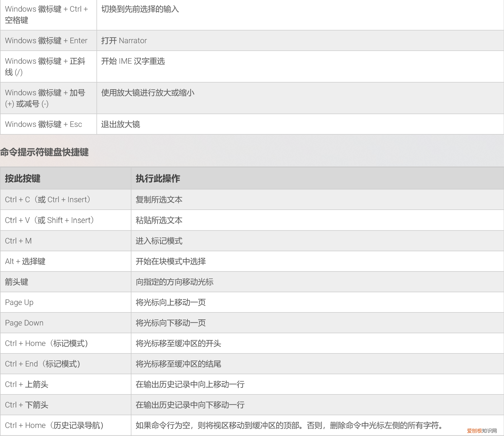This screenshot has width=504, height=436.
Task: 点击“开始 IME 汉字重选”描述单元格
Action: [x=133, y=61]
